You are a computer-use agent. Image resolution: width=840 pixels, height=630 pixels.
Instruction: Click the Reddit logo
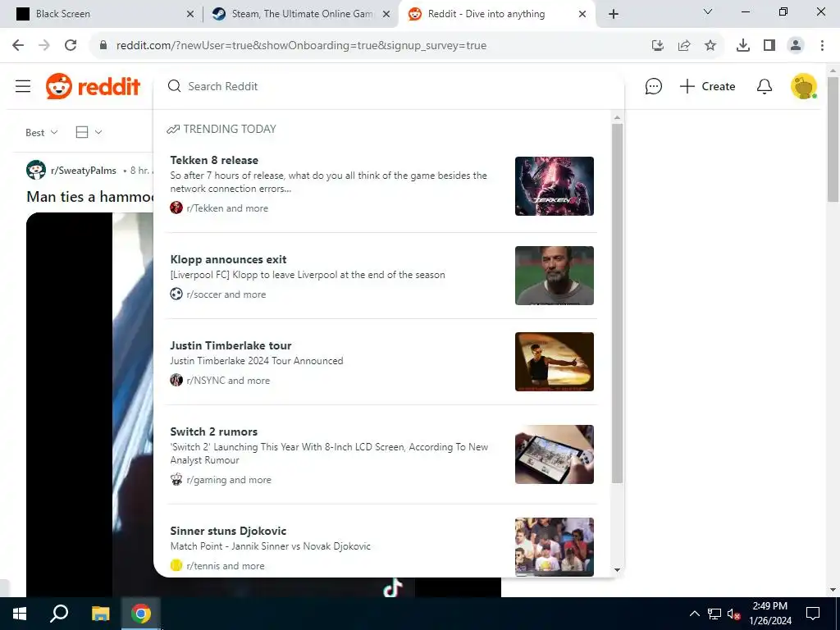(x=93, y=86)
